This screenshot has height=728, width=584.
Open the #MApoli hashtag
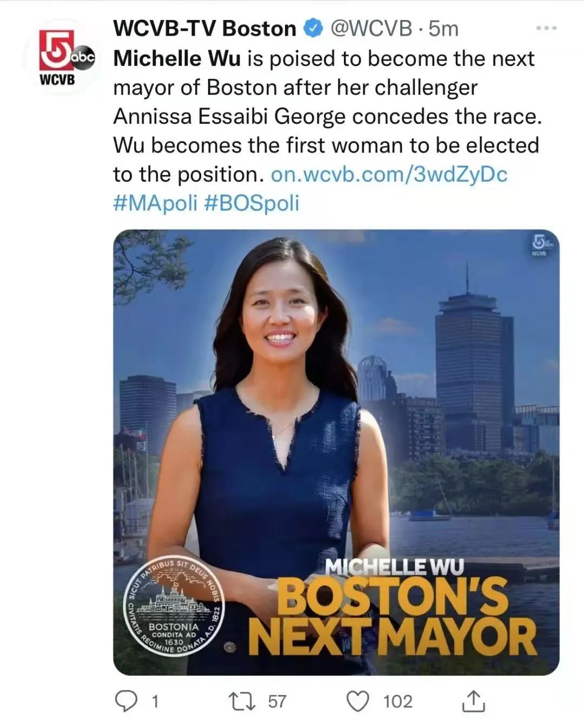pos(156,203)
